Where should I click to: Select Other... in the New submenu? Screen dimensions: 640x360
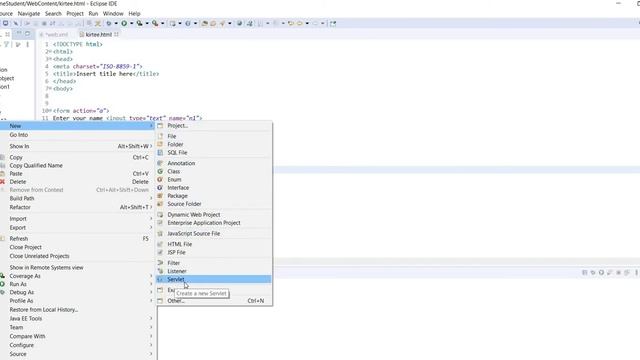[x=214, y=301]
